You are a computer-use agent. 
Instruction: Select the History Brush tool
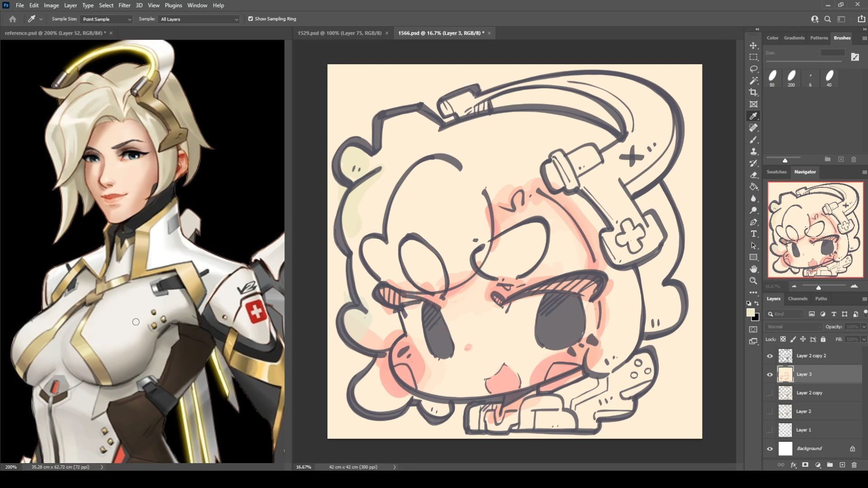(x=753, y=163)
